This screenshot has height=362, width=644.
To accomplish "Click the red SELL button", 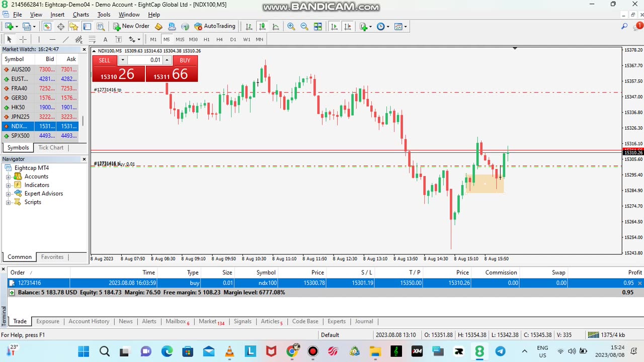I will pos(104,60).
